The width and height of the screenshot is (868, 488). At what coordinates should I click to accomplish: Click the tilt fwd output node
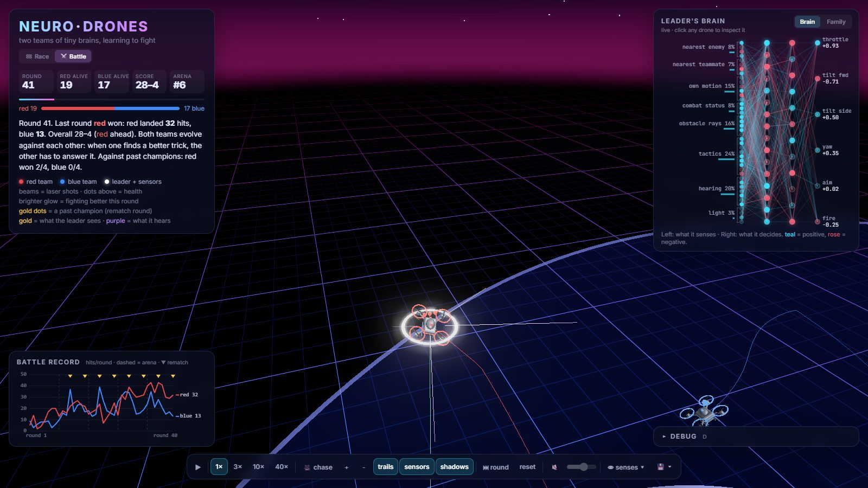coord(817,79)
